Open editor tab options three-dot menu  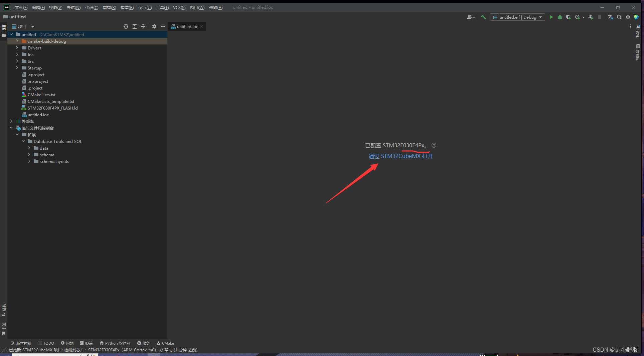[630, 26]
